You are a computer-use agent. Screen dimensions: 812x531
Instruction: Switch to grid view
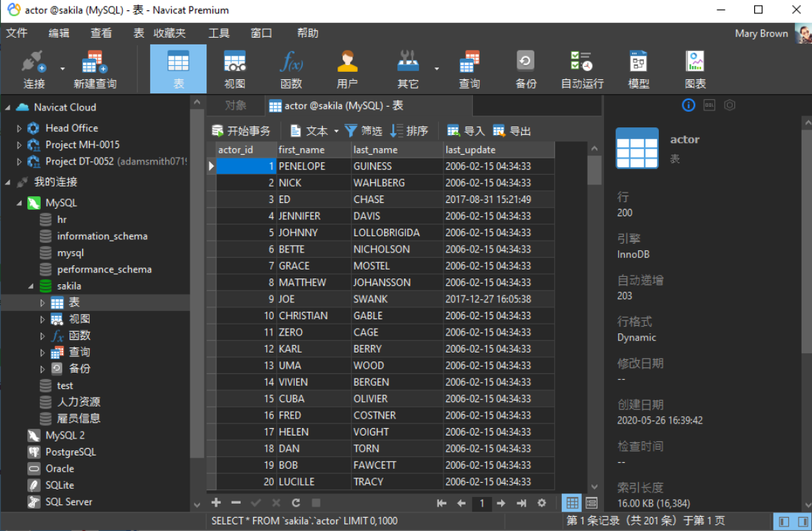tap(571, 503)
